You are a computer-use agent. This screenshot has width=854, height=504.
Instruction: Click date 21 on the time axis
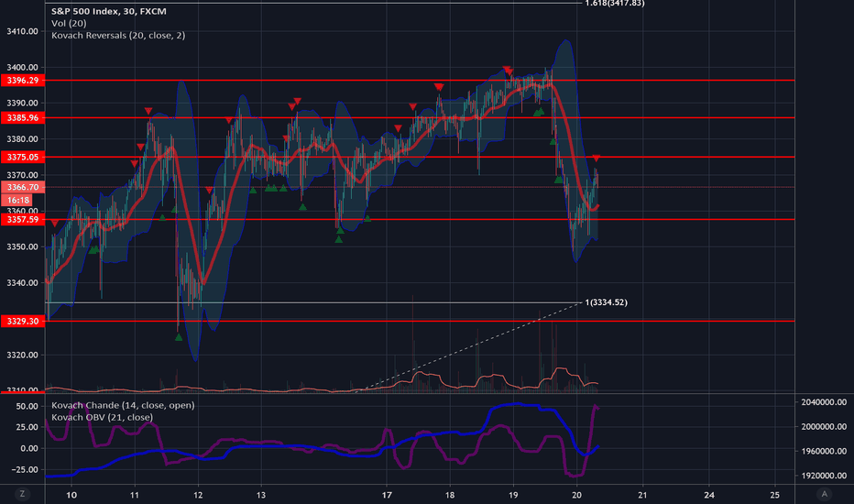tap(642, 495)
